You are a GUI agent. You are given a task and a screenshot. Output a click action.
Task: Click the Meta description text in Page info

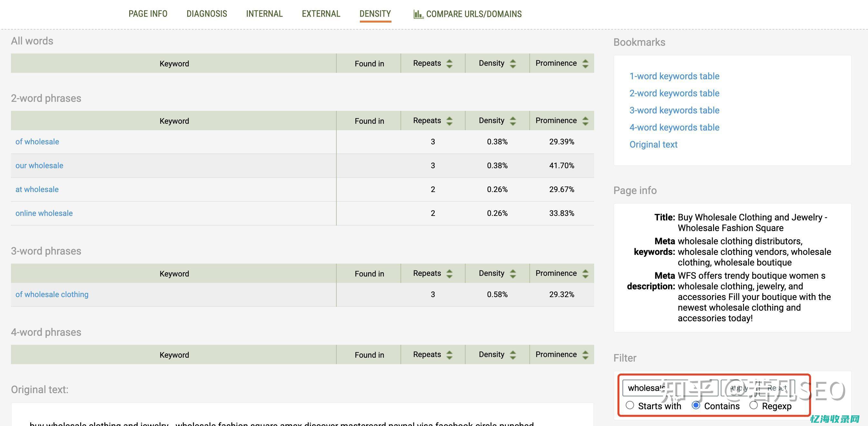754,297
